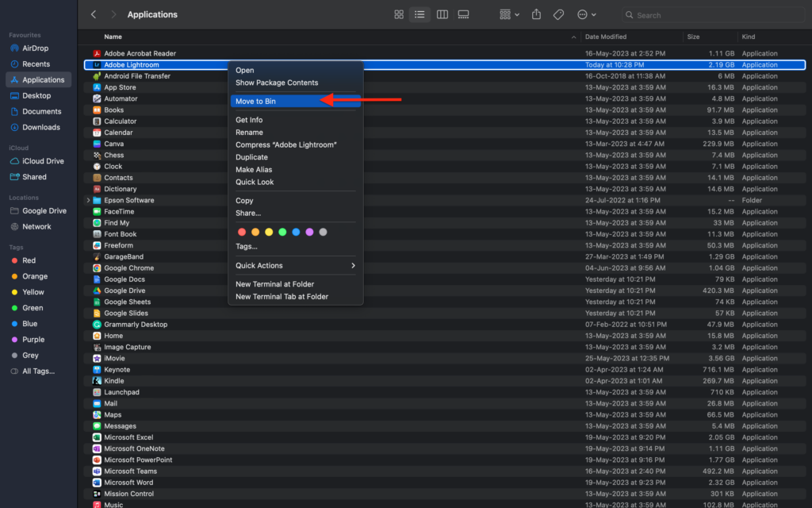The image size is (812, 508).
Task: Sort by the Size column header
Action: [x=693, y=37]
